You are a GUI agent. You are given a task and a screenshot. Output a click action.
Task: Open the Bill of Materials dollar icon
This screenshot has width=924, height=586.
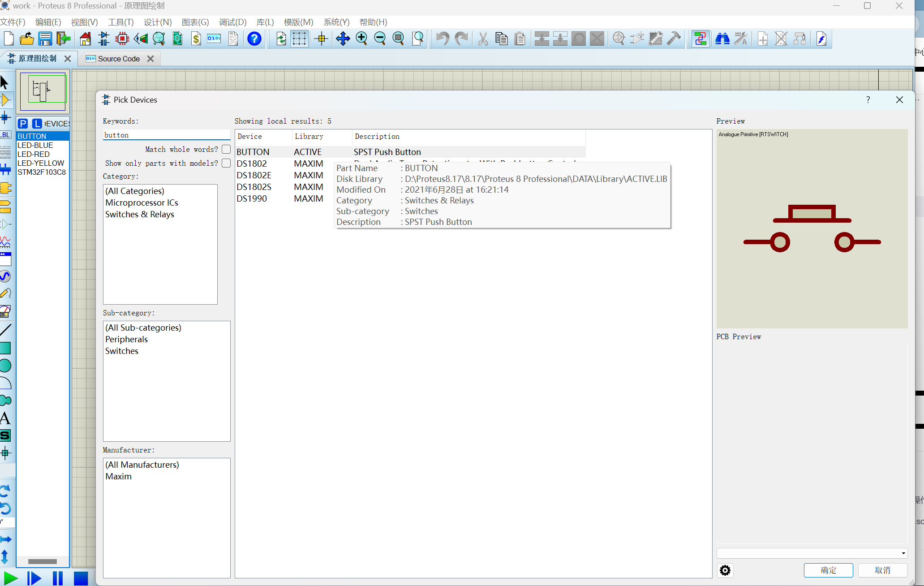pos(196,39)
